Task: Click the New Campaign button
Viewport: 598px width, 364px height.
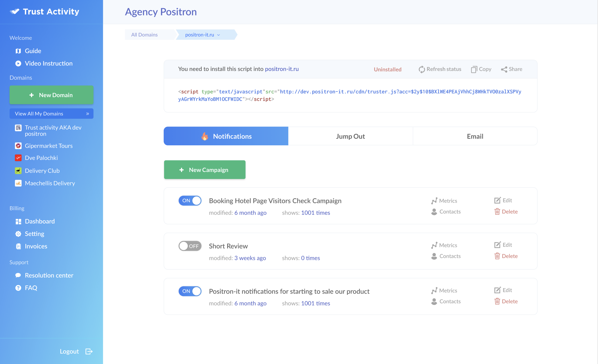Action: (205, 170)
